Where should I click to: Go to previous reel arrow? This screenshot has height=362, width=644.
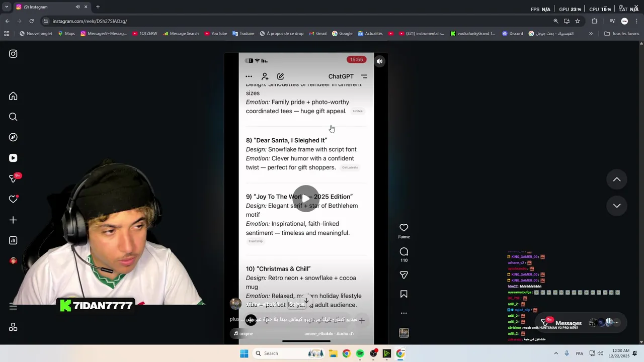(x=616, y=179)
